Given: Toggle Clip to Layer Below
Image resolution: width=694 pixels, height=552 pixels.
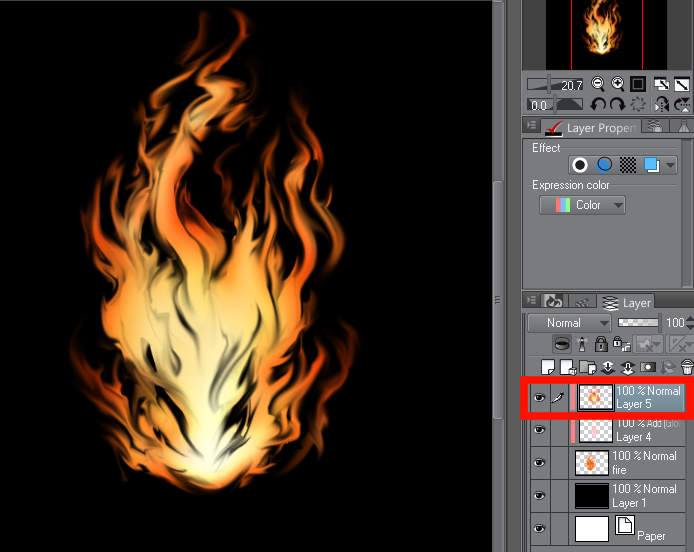Looking at the screenshot, I should click(562, 344).
